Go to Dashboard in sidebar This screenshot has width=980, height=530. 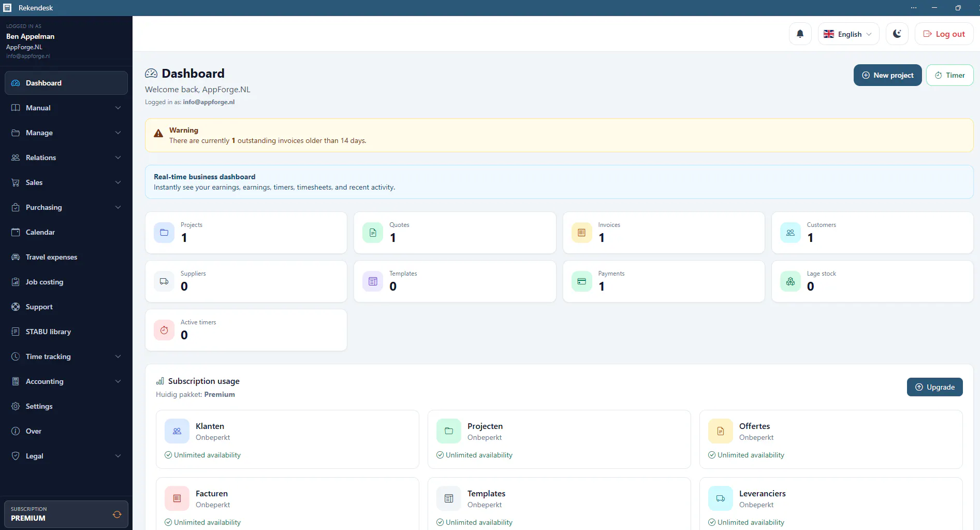point(66,83)
